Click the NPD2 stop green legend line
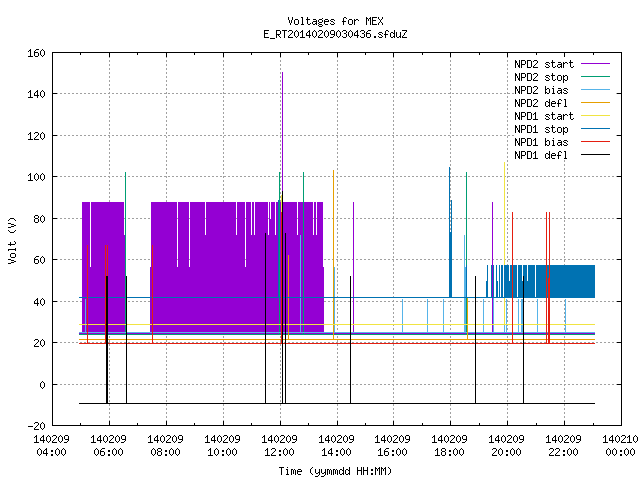 pos(595,77)
